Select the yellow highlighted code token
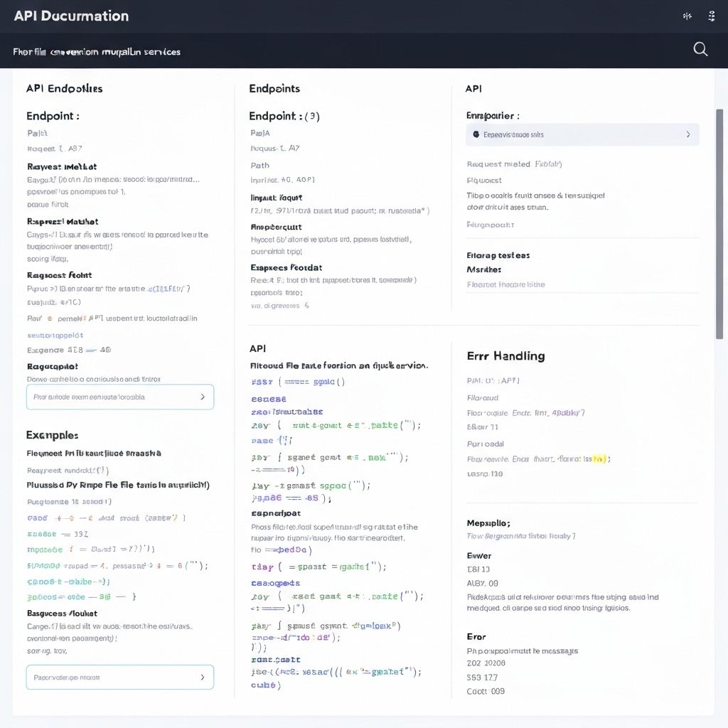Image resolution: width=728 pixels, height=728 pixels. [x=596, y=459]
